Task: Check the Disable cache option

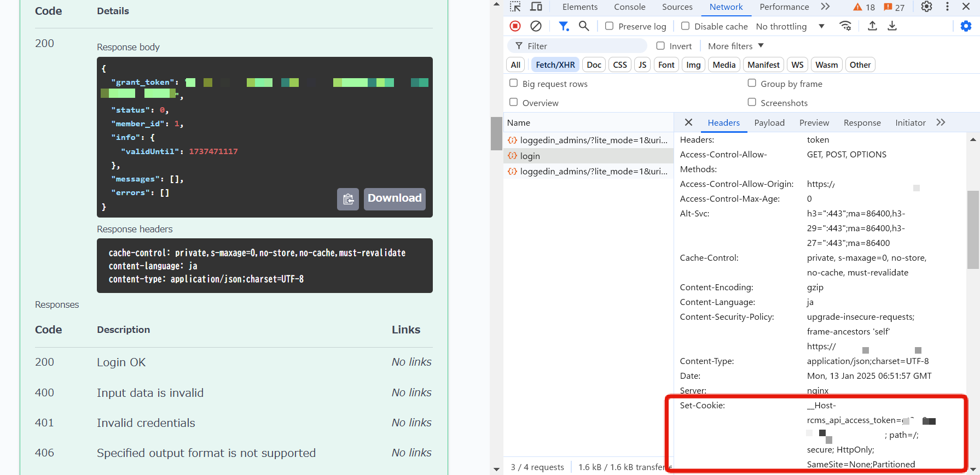Action: coord(685,26)
